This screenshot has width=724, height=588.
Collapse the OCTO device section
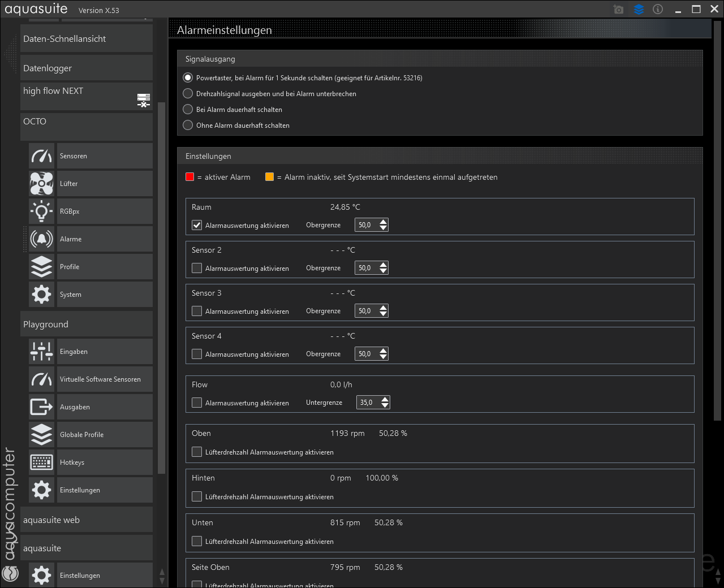point(87,127)
